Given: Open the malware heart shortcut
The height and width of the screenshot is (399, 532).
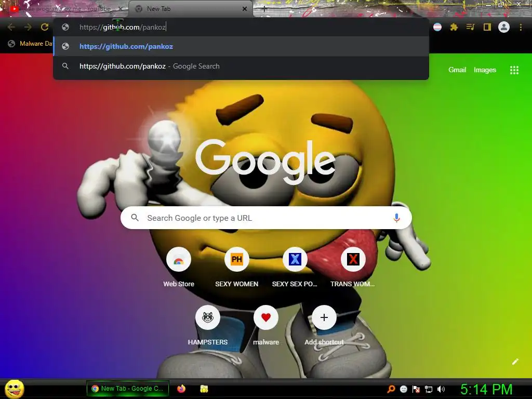Looking at the screenshot, I should coord(266,326).
